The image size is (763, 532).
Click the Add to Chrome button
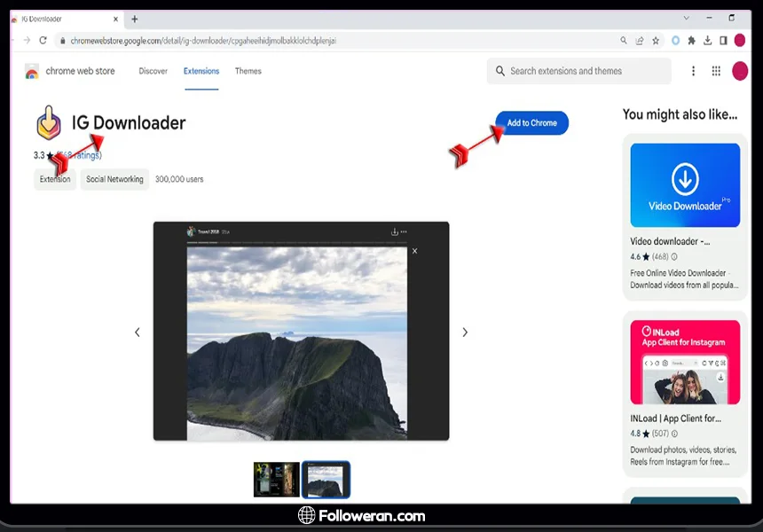pyautogui.click(x=531, y=123)
